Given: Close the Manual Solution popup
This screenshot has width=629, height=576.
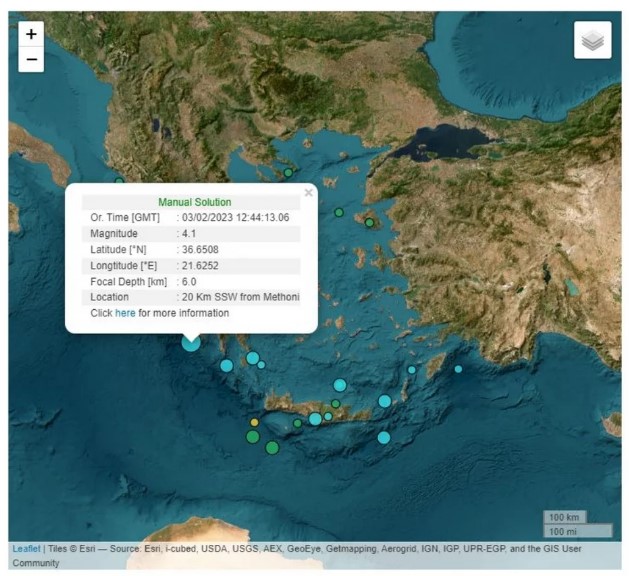Looking at the screenshot, I should [308, 192].
